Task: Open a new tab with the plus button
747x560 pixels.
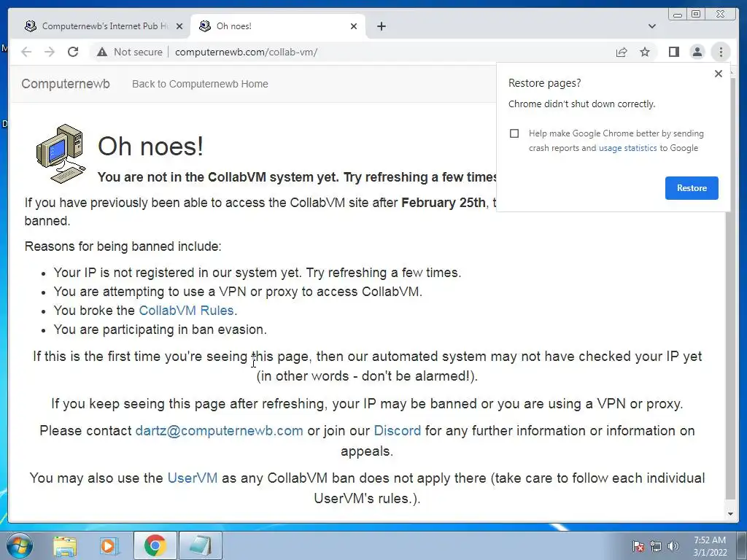Action: pyautogui.click(x=381, y=26)
